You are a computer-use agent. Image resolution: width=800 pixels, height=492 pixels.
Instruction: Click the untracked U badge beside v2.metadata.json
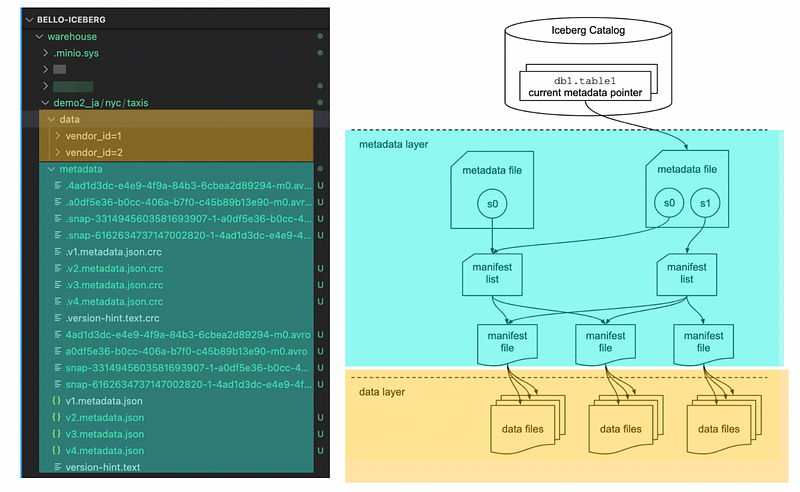321,417
